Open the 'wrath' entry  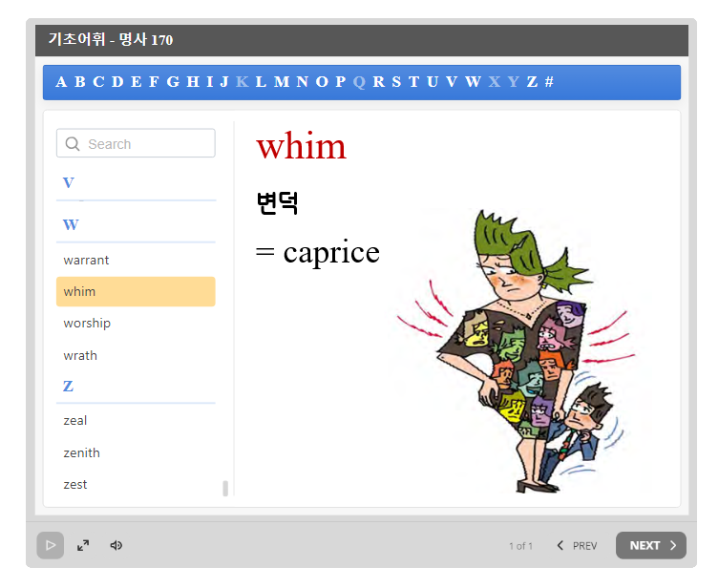click(80, 356)
